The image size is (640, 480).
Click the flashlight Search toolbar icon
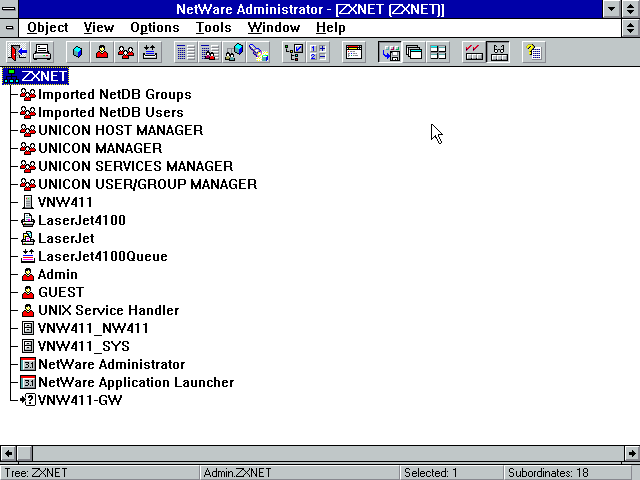coord(259,52)
